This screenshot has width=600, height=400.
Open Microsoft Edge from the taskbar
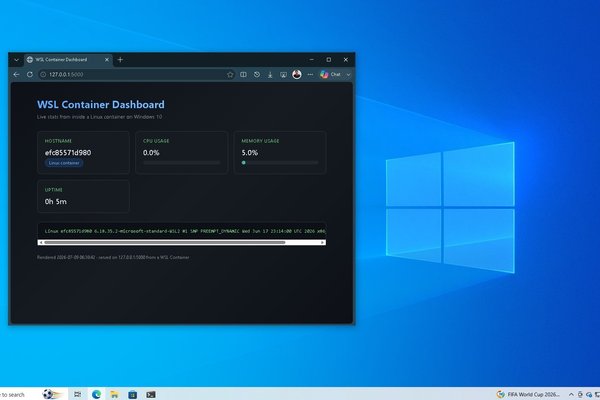tap(96, 394)
